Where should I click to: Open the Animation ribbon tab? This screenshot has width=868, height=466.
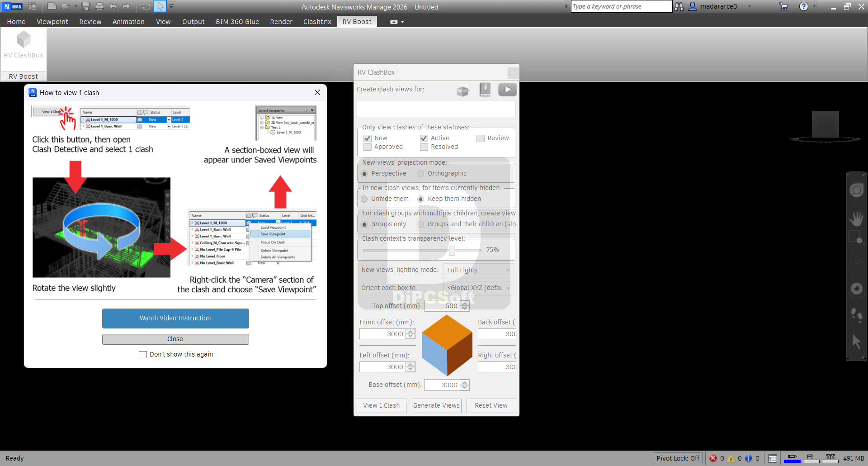pyautogui.click(x=128, y=22)
